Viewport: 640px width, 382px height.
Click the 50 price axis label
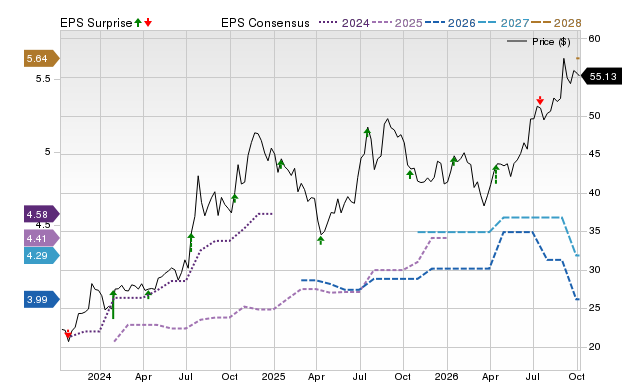(x=594, y=116)
